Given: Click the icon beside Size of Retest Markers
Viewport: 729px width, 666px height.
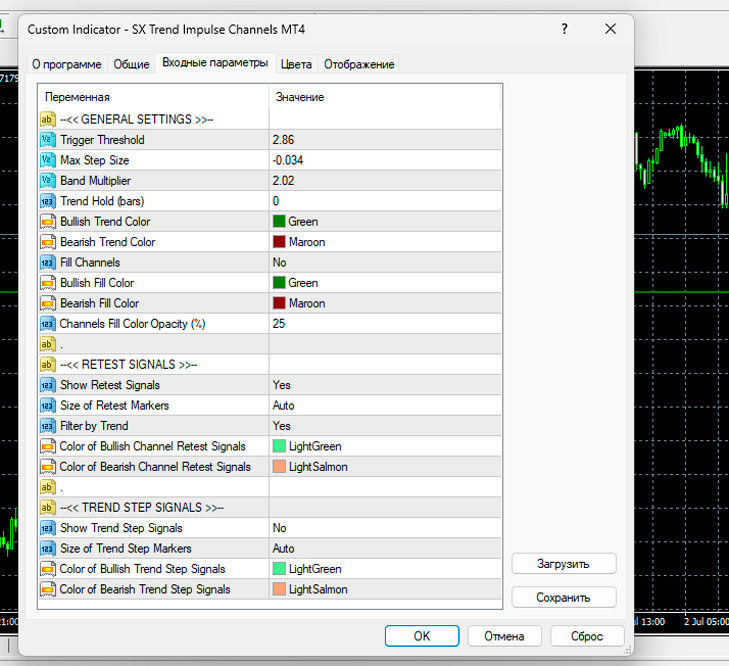Looking at the screenshot, I should [x=47, y=406].
